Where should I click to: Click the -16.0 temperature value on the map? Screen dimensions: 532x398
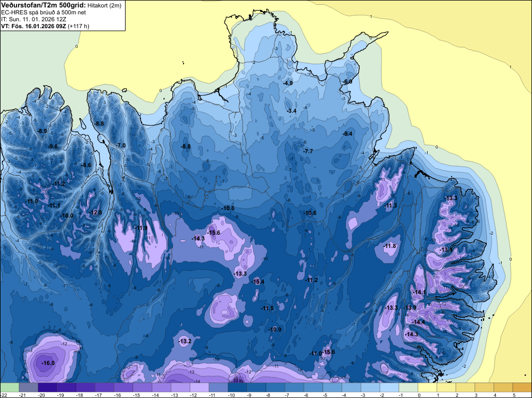48,363
